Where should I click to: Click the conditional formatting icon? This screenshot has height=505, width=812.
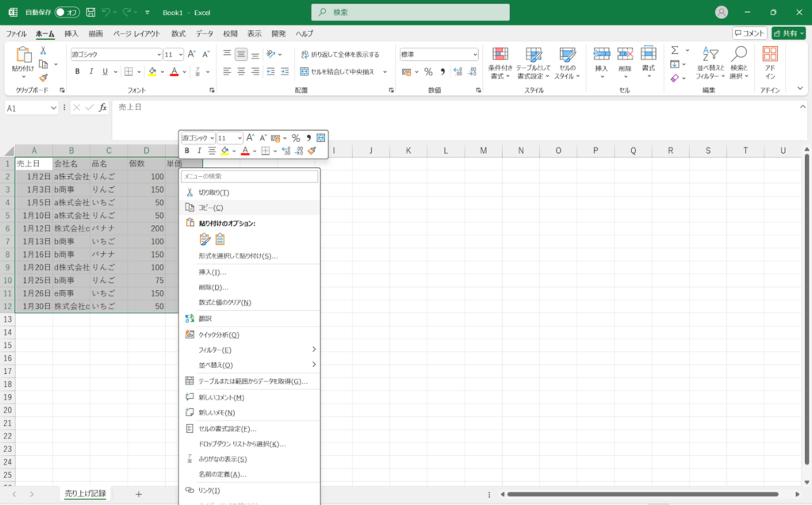tap(500, 55)
